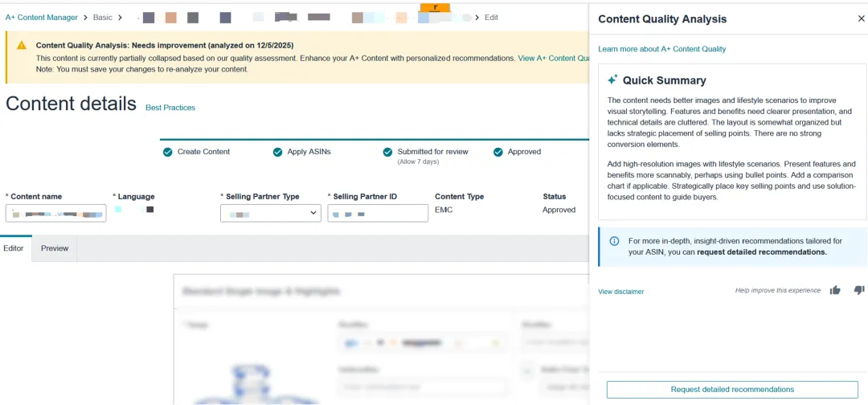
Task: Click the blue info circle icon
Action: [x=614, y=241]
